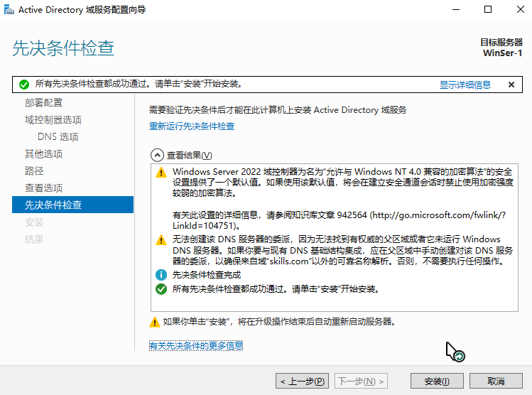
Task: Click the 需要验证先决条件 description line
Action: (278, 110)
